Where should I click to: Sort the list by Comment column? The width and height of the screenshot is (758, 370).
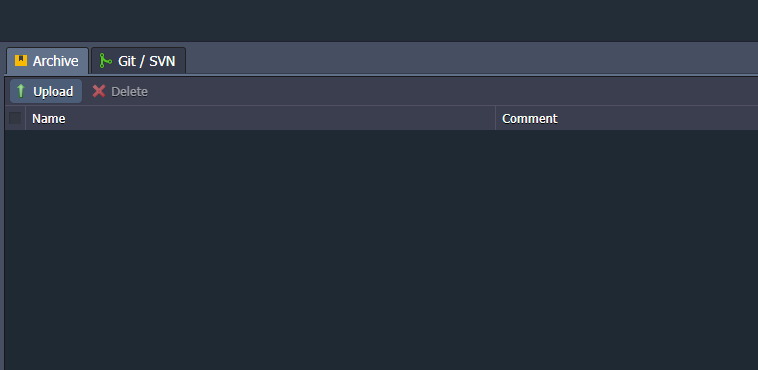(627, 118)
